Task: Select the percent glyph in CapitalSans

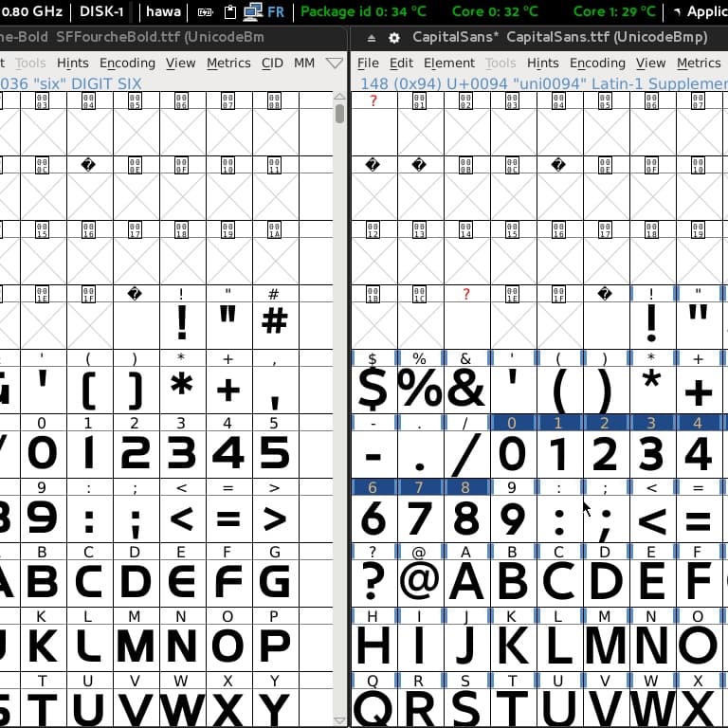Action: 420,390
